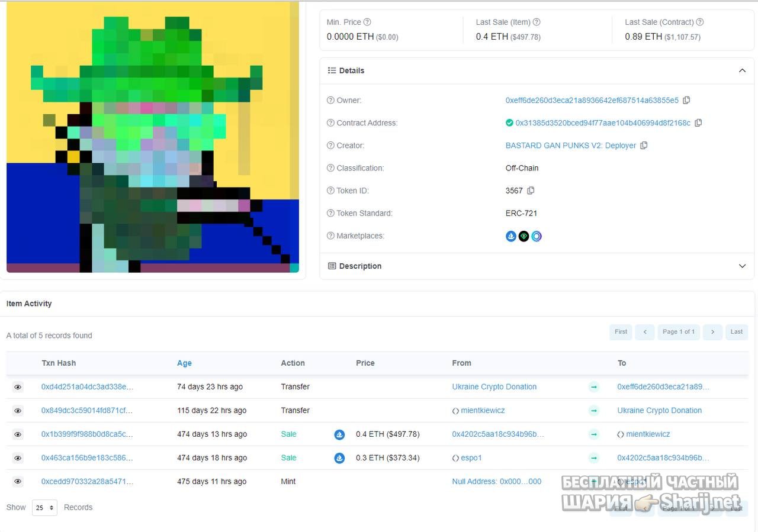Click the help icon beside Marketplaces

tap(330, 236)
